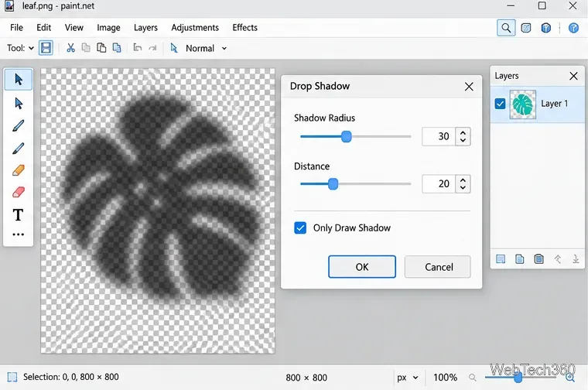Toggle Layer 1 visibility checkbox
This screenshot has height=390, width=588.
500,104
